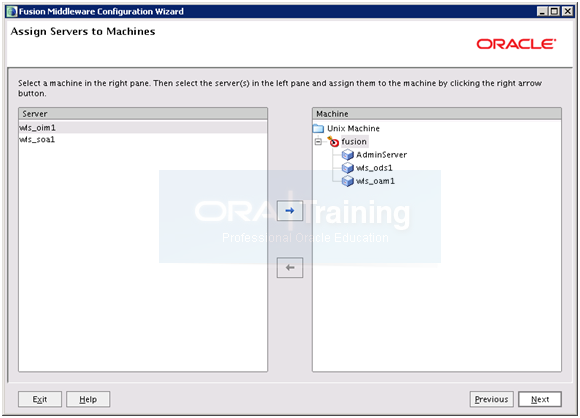Maximize the Configuration Wizard window
The height and width of the screenshot is (418, 580).
554,12
